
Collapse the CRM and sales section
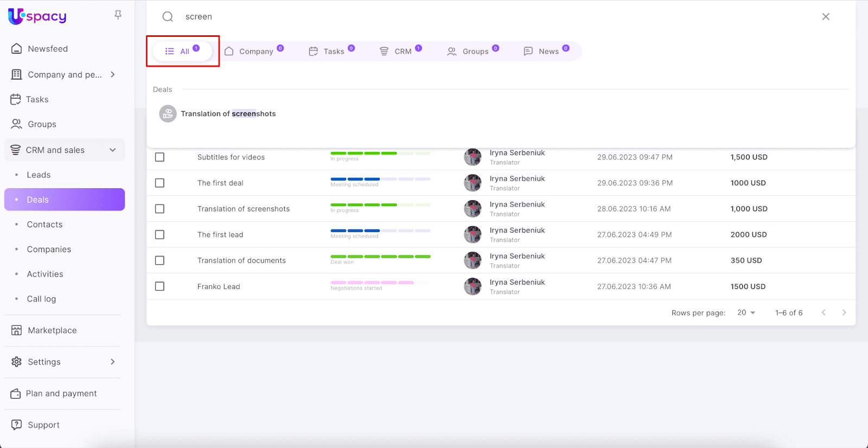click(x=113, y=150)
